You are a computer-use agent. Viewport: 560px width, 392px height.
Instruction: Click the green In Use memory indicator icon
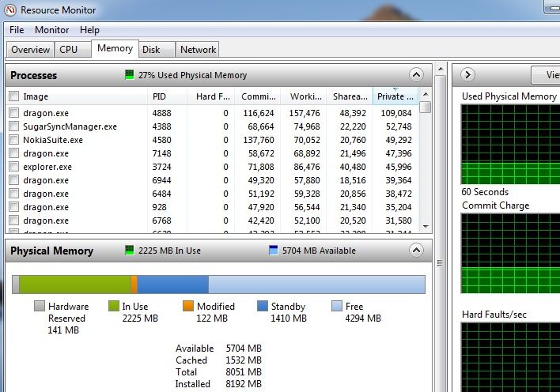[131, 251]
